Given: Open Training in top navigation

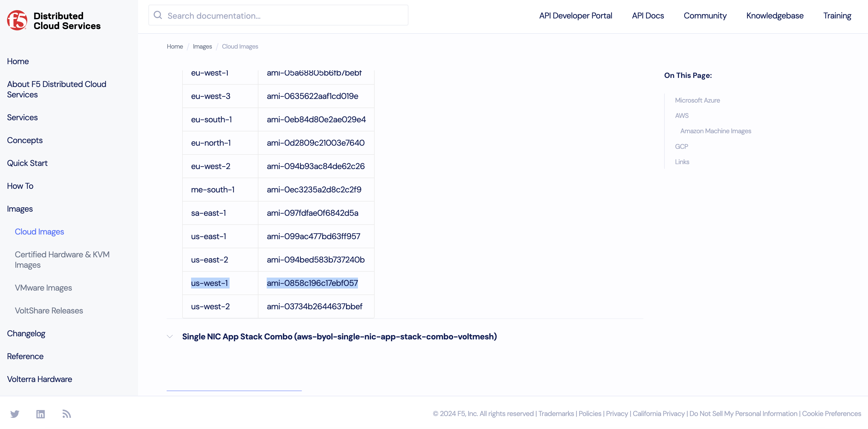Looking at the screenshot, I should (x=837, y=16).
